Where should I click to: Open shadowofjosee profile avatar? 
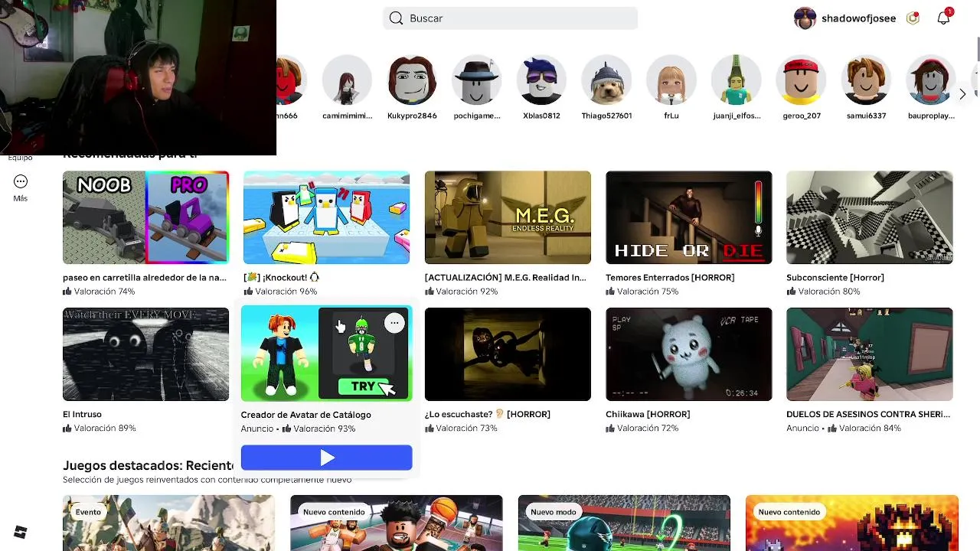point(805,18)
